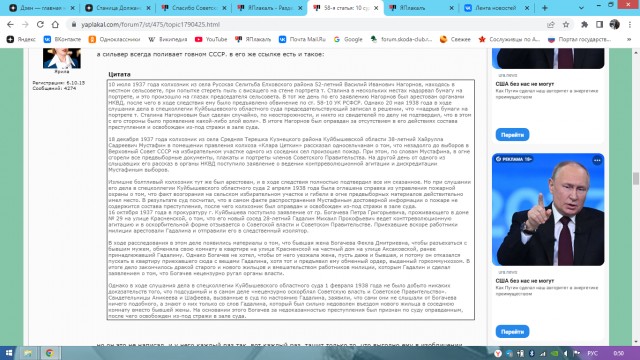Open the ЯПлакалъ bookmark

[253, 39]
